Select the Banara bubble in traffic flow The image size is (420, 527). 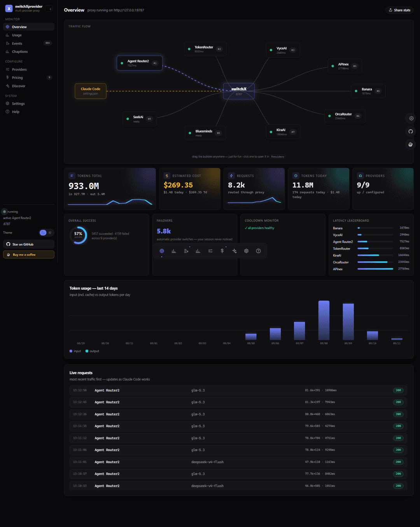click(368, 91)
